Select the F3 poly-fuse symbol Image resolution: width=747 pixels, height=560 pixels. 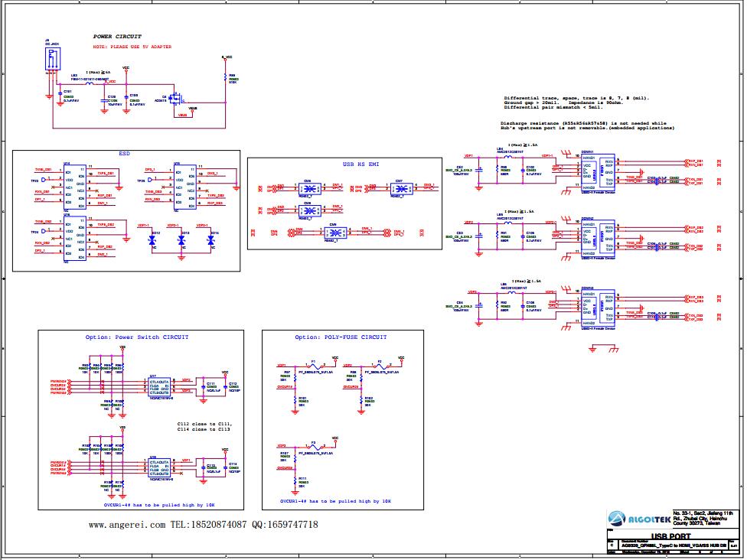coord(316,447)
